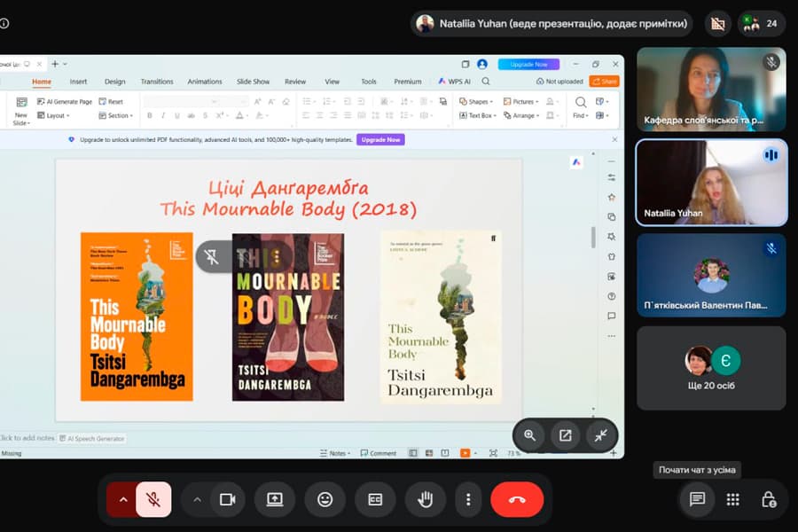Open the Pictures dropdown
798x532 pixels.
pos(520,102)
